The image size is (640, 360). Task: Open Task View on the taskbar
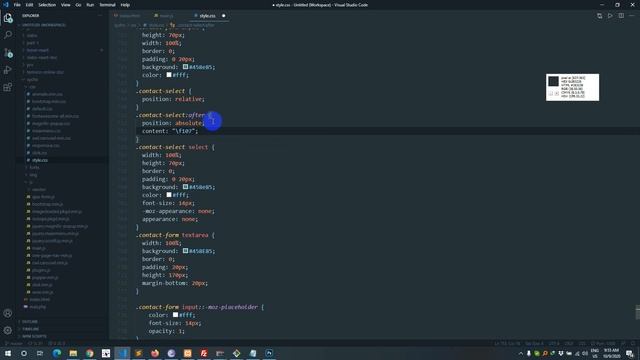point(40,353)
